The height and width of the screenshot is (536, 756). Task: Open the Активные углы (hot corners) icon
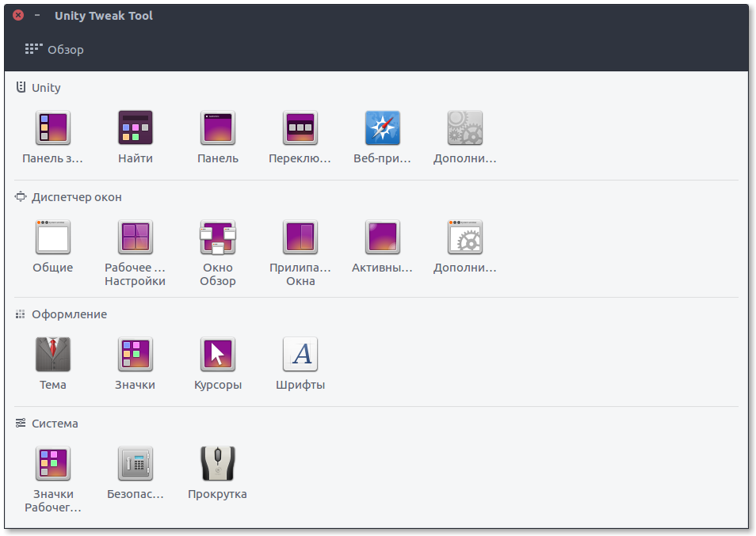pyautogui.click(x=383, y=237)
